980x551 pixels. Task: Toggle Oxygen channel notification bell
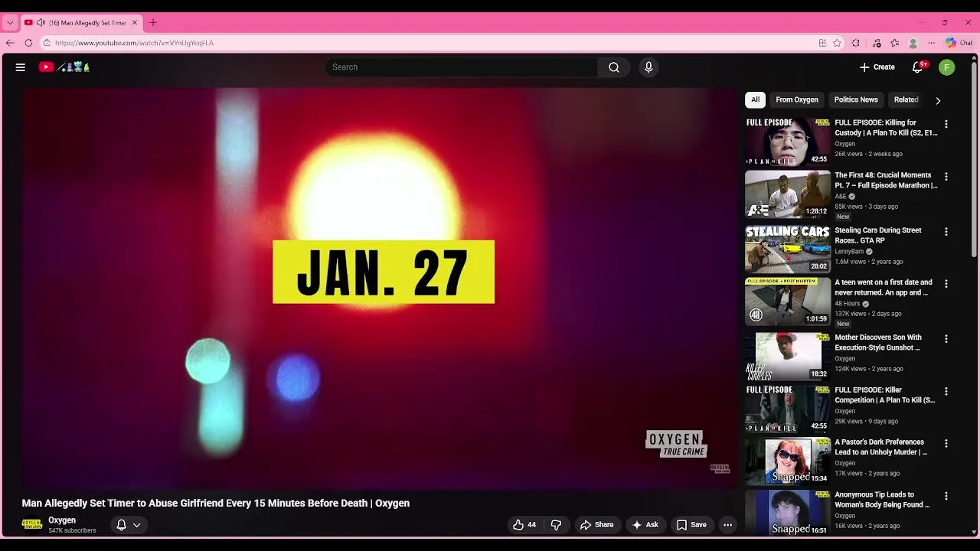(x=128, y=525)
